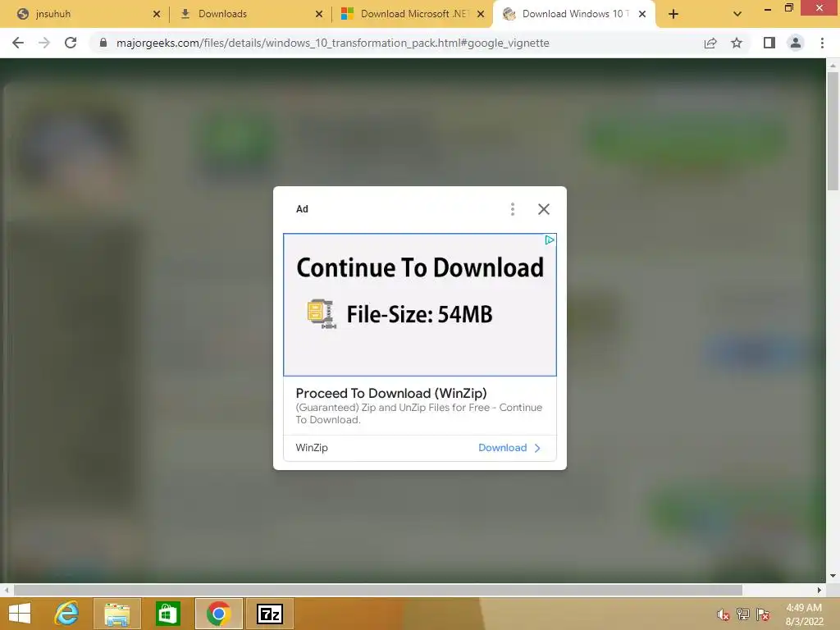Launch Internet Explorer from taskbar
Image resolution: width=840 pixels, height=630 pixels.
(x=66, y=614)
